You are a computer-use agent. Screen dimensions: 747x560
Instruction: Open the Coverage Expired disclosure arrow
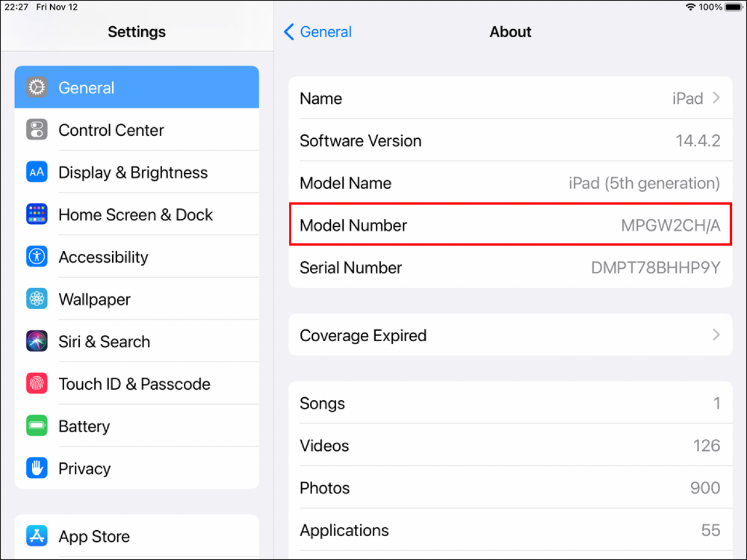[716, 335]
